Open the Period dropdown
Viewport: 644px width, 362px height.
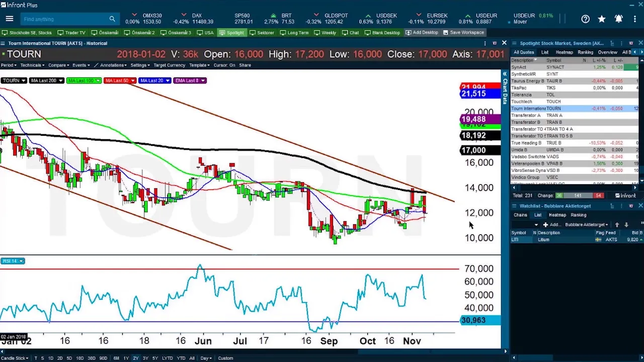pyautogui.click(x=9, y=65)
